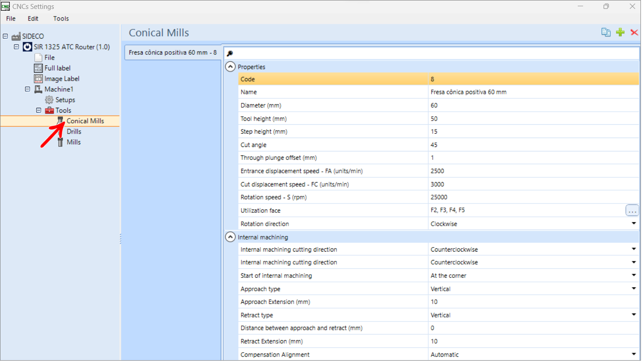The image size is (644, 362).
Task: Open the Retract type dropdown
Action: 634,315
